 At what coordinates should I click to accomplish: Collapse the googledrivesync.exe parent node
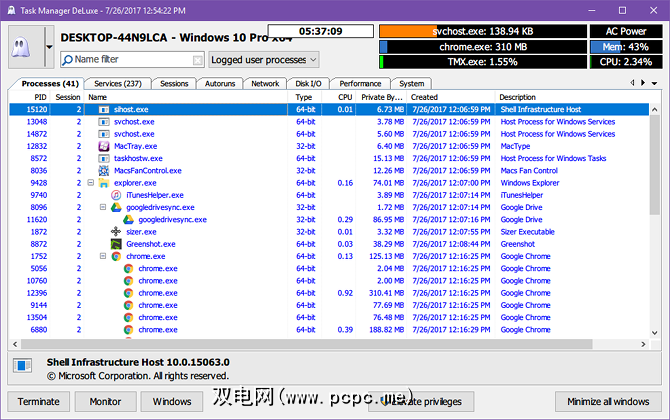103,207
